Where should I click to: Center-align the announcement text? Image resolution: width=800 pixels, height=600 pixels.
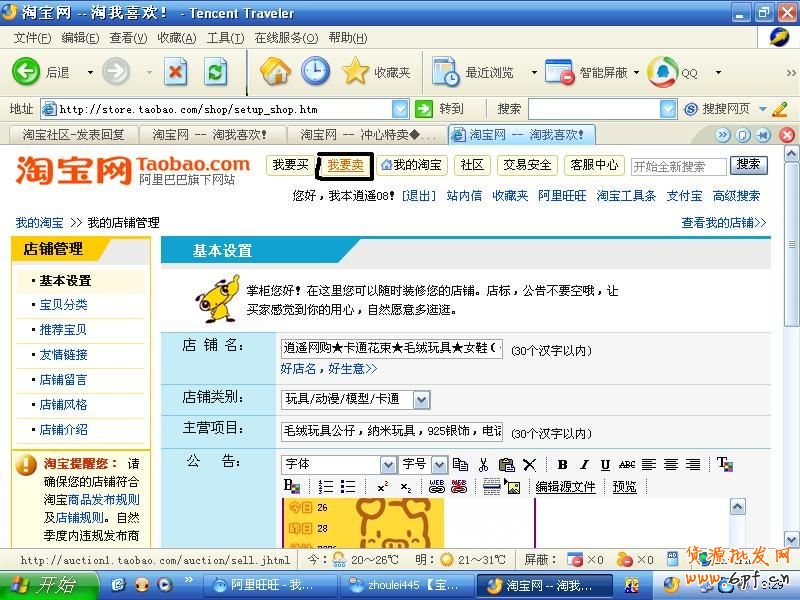(x=671, y=464)
